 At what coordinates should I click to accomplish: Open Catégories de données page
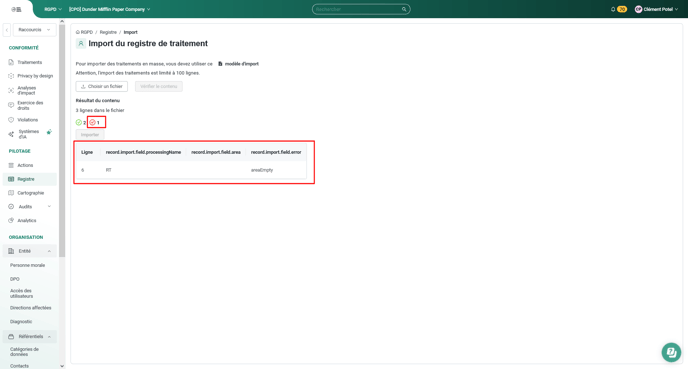point(25,352)
